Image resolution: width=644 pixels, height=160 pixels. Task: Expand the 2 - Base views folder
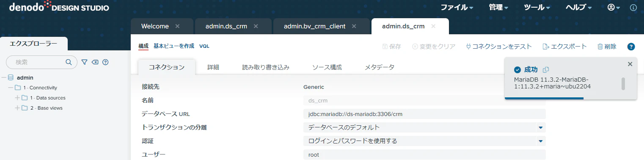pos(17,108)
